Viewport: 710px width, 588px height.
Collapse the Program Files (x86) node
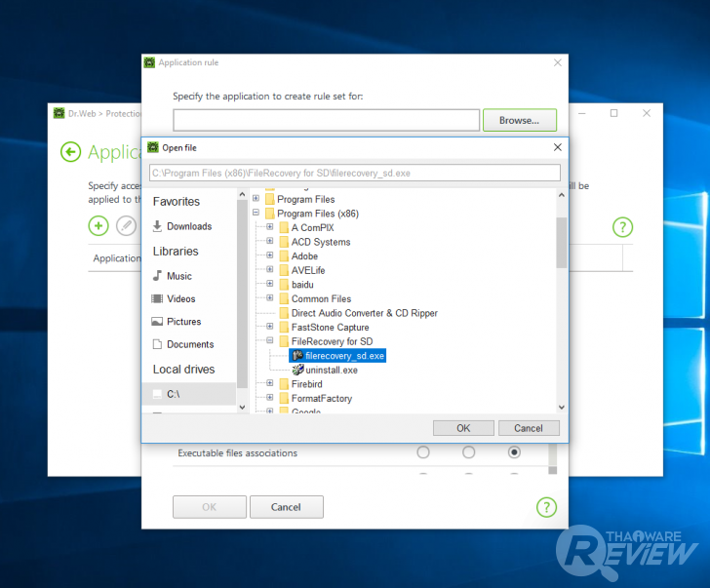pos(256,213)
